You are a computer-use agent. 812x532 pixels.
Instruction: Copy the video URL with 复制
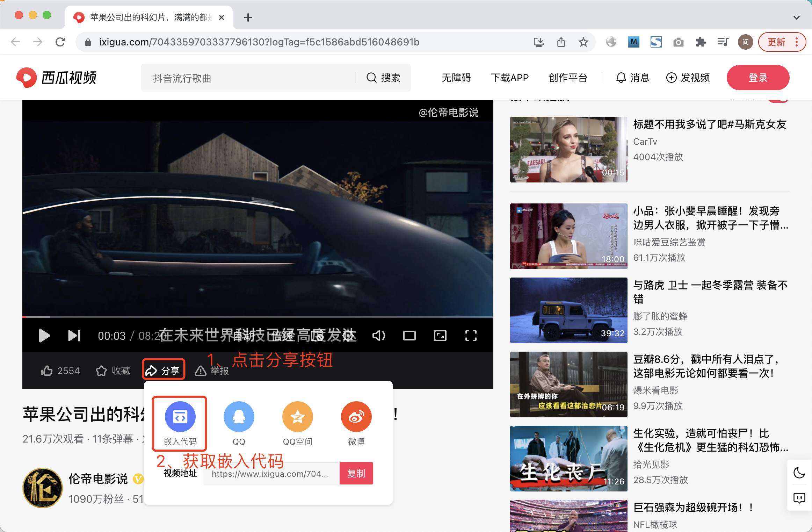356,473
